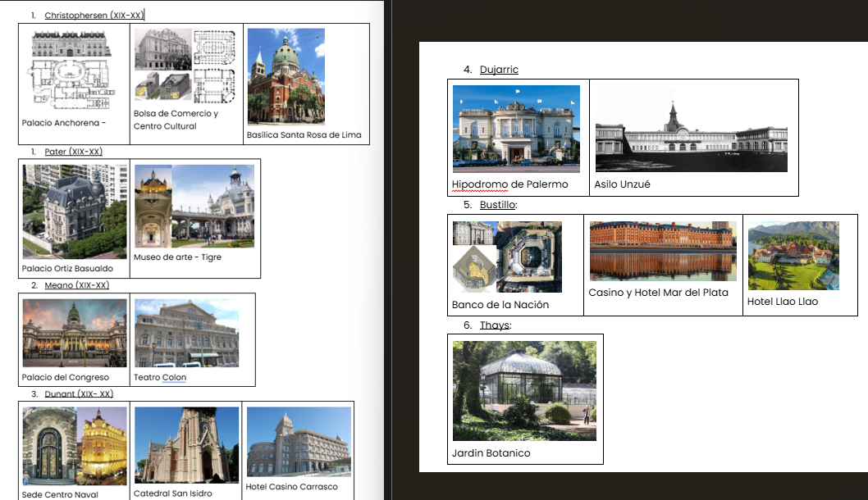Viewport: 868px width, 500px height.
Task: Click the Museo de arte Tigre image
Action: click(x=194, y=206)
